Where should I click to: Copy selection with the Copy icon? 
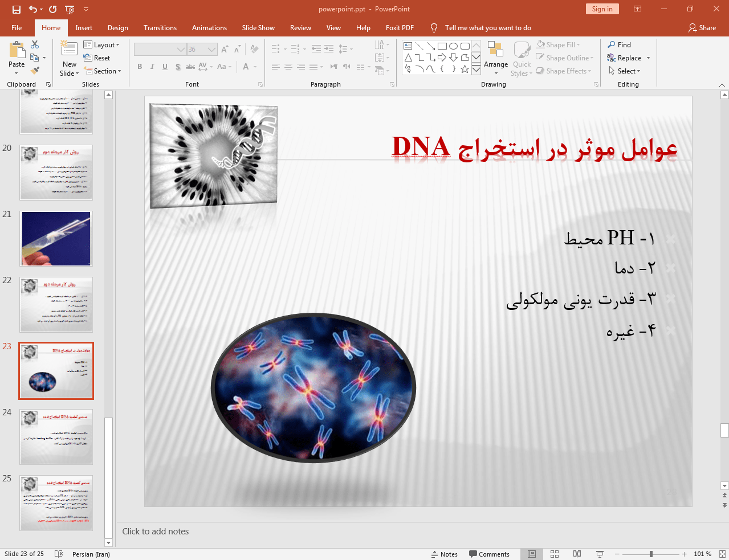pos(35,58)
